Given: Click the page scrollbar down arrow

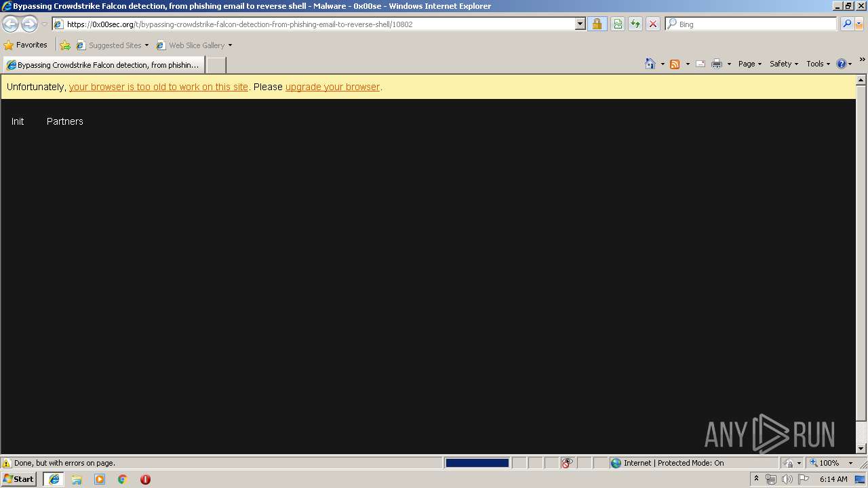Looking at the screenshot, I should pyautogui.click(x=861, y=448).
